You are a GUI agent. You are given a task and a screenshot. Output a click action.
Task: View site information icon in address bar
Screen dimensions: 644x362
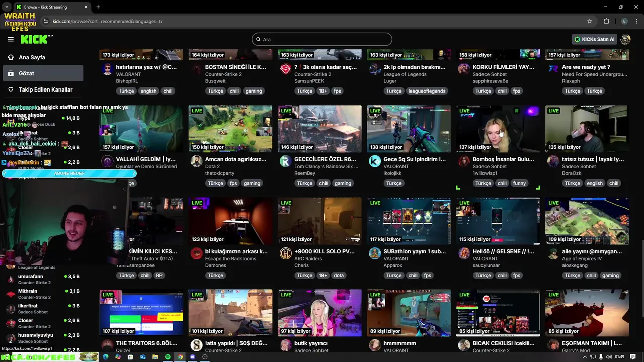[x=46, y=21]
